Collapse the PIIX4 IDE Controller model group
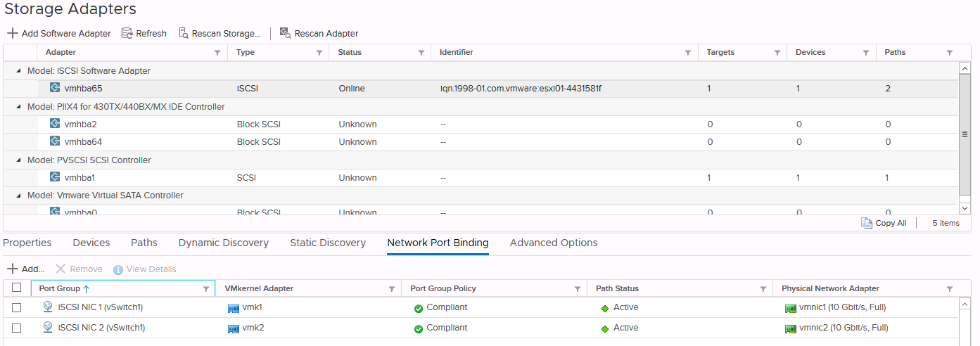 [x=19, y=107]
